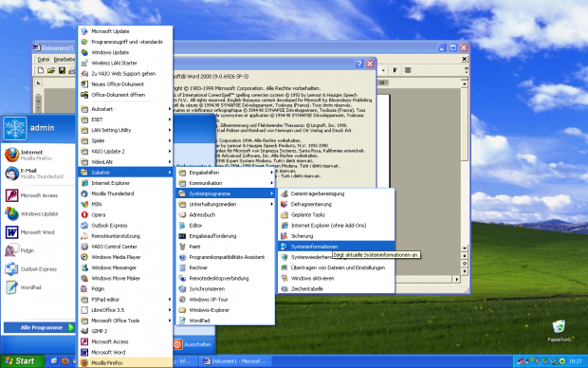588x368 pixels.
Task: Click the Windows Start button
Action: [x=22, y=361]
